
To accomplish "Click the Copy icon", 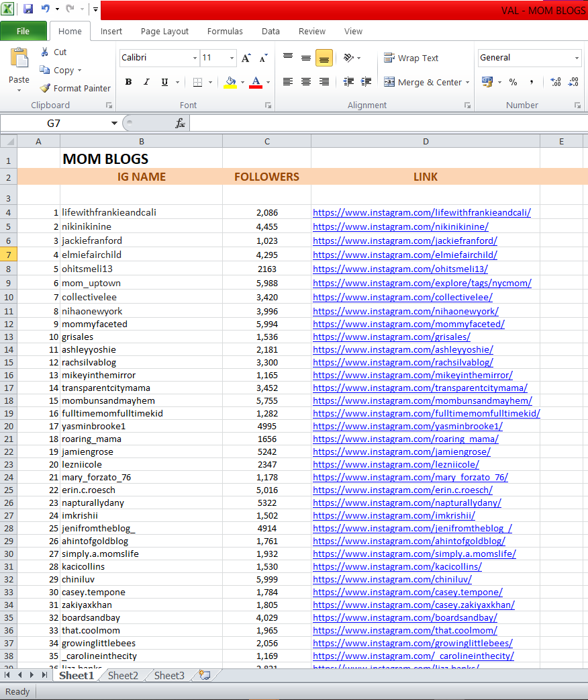I will (x=44, y=70).
